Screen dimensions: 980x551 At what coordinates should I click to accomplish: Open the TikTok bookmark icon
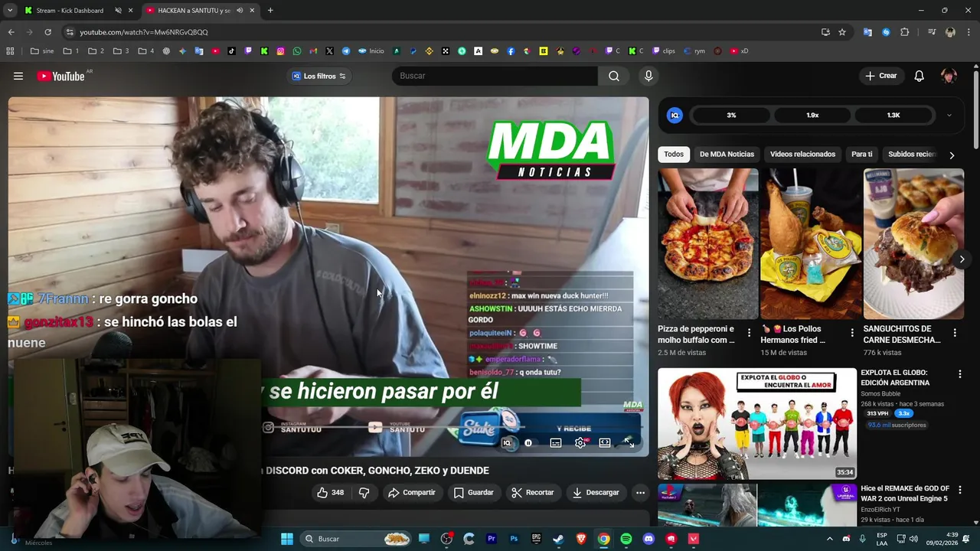pyautogui.click(x=232, y=51)
